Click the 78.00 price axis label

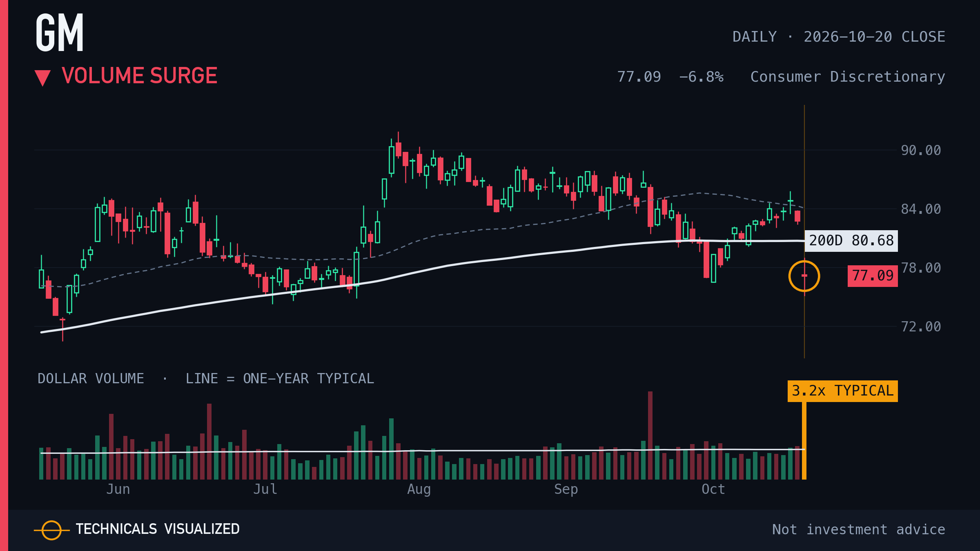pos(921,268)
